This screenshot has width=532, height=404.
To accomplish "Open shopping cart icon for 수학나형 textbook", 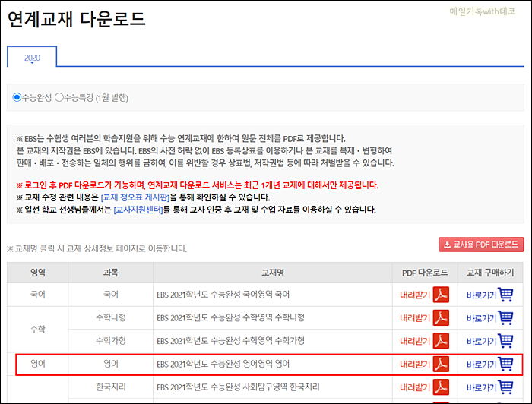I will 505,317.
